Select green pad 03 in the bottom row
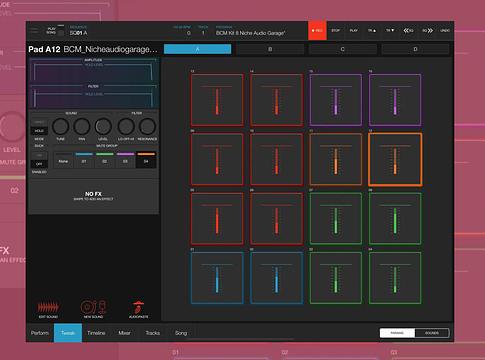485x360 pixels. (x=336, y=278)
